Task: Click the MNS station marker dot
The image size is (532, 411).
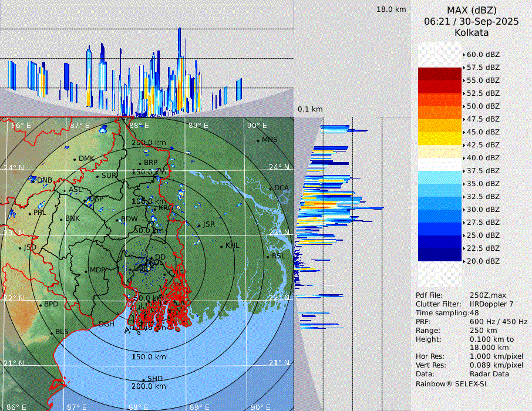Action: coord(258,140)
